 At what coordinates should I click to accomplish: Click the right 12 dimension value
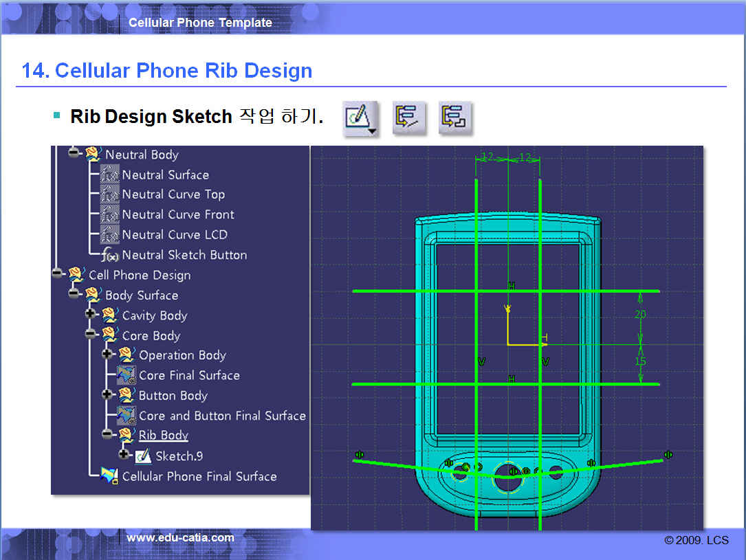525,157
